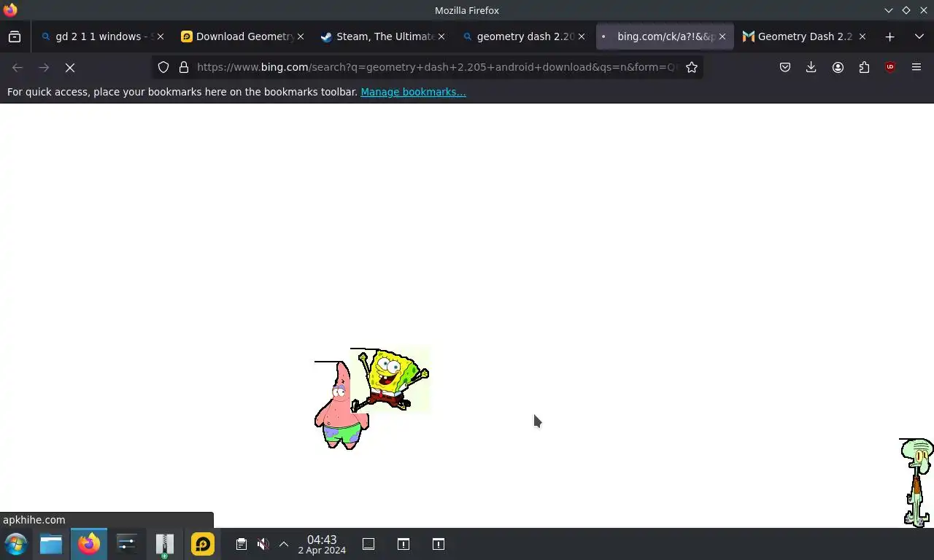The height and width of the screenshot is (560, 934).
Task: Open the uBlock Origin extension icon
Action: tap(890, 67)
